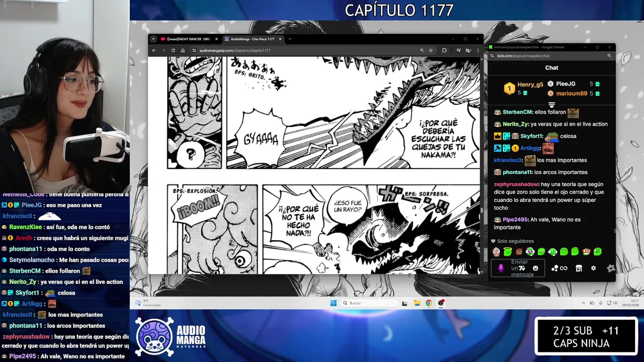Click Skyfort1 username in Kick chat

532,136
